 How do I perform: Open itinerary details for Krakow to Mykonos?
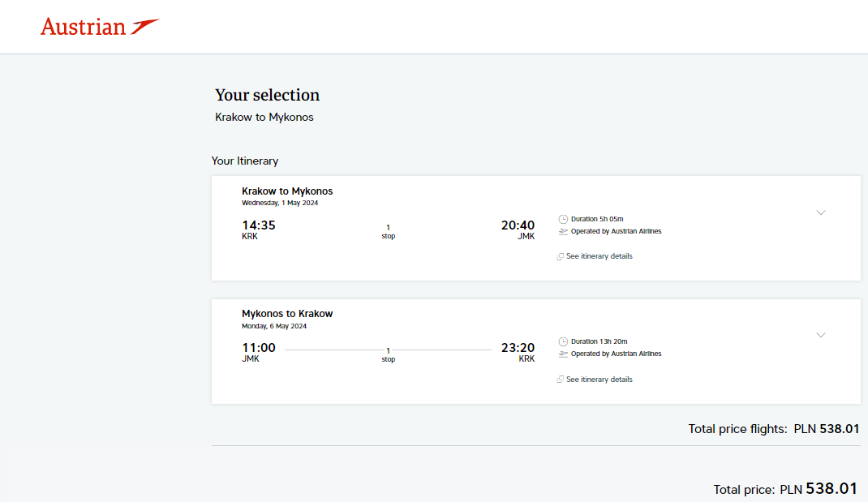(x=599, y=256)
